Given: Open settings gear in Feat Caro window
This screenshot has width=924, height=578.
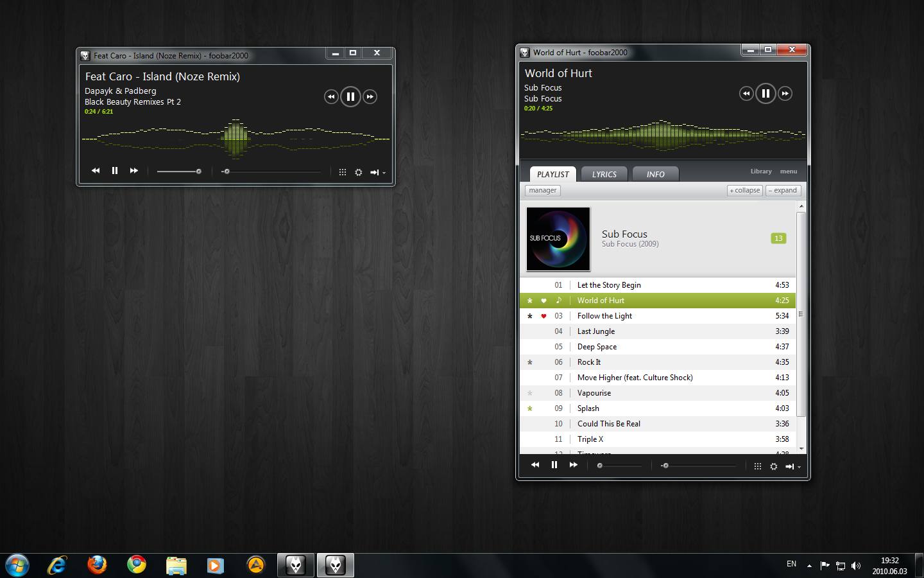Looking at the screenshot, I should pyautogui.click(x=359, y=172).
